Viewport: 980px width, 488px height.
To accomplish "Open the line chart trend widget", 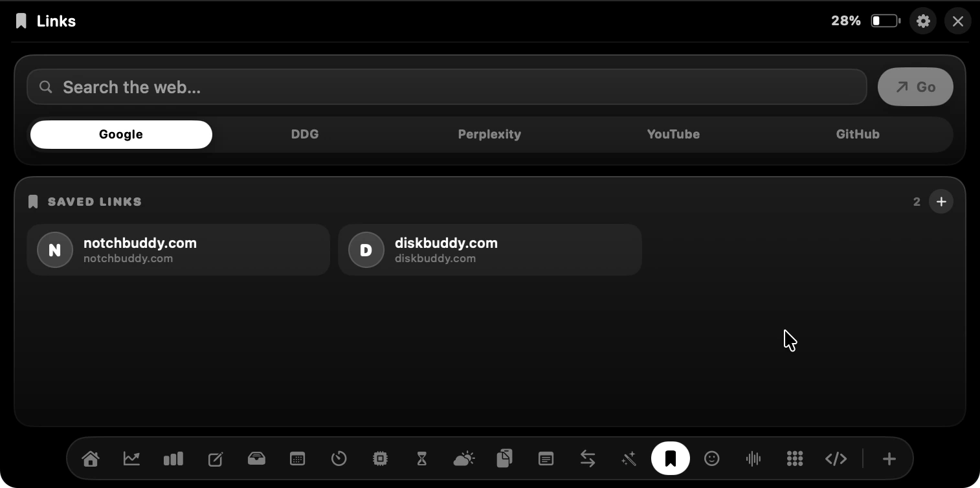I will point(132,459).
